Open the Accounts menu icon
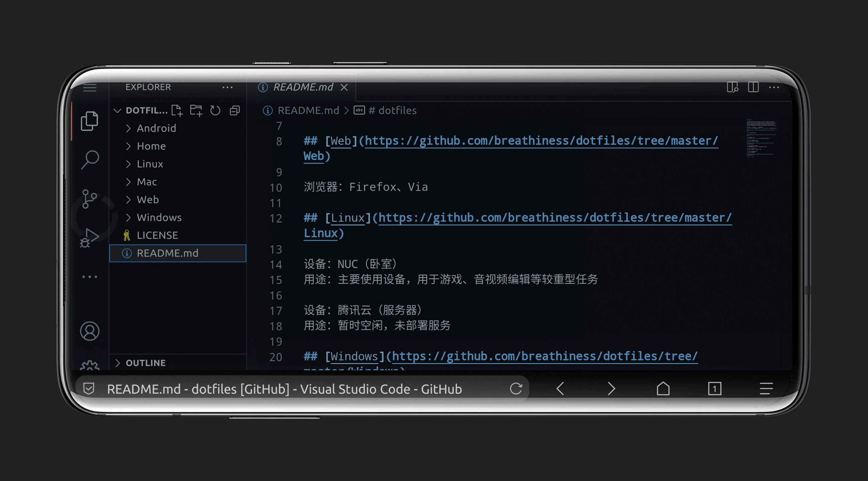Image resolution: width=868 pixels, height=481 pixels. [89, 331]
